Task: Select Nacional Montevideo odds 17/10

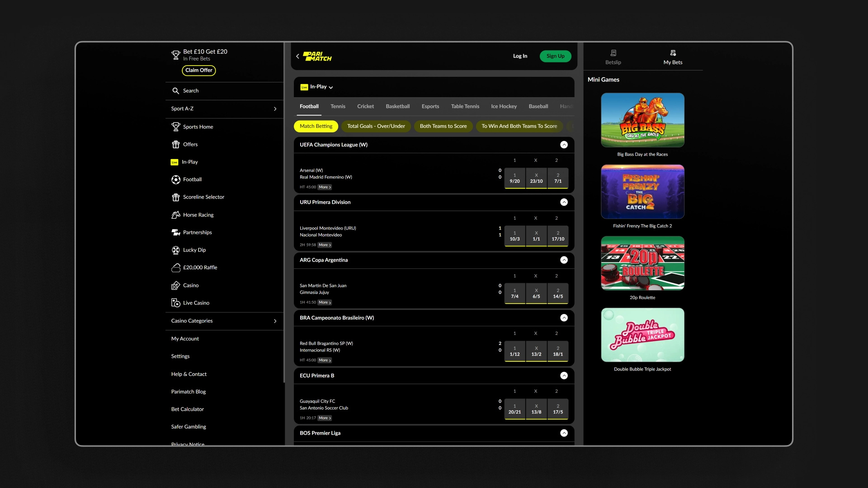Action: pyautogui.click(x=558, y=236)
